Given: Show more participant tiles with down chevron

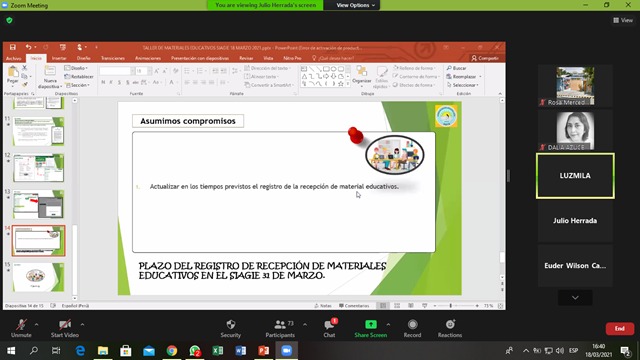Looking at the screenshot, I should click(x=575, y=298).
